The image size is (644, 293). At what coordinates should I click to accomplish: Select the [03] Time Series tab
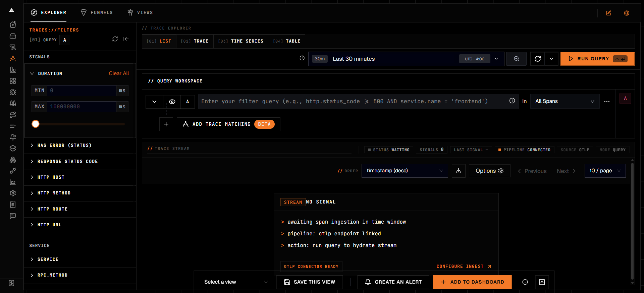click(240, 41)
